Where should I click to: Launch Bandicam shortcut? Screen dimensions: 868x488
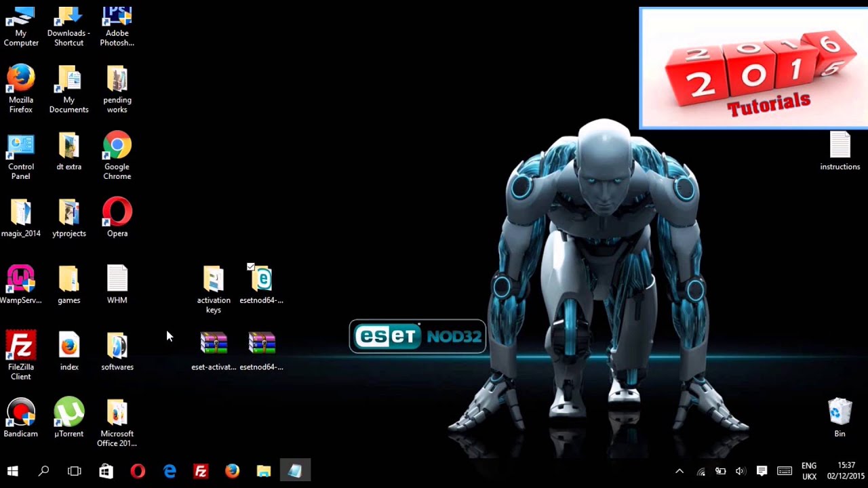tap(21, 418)
